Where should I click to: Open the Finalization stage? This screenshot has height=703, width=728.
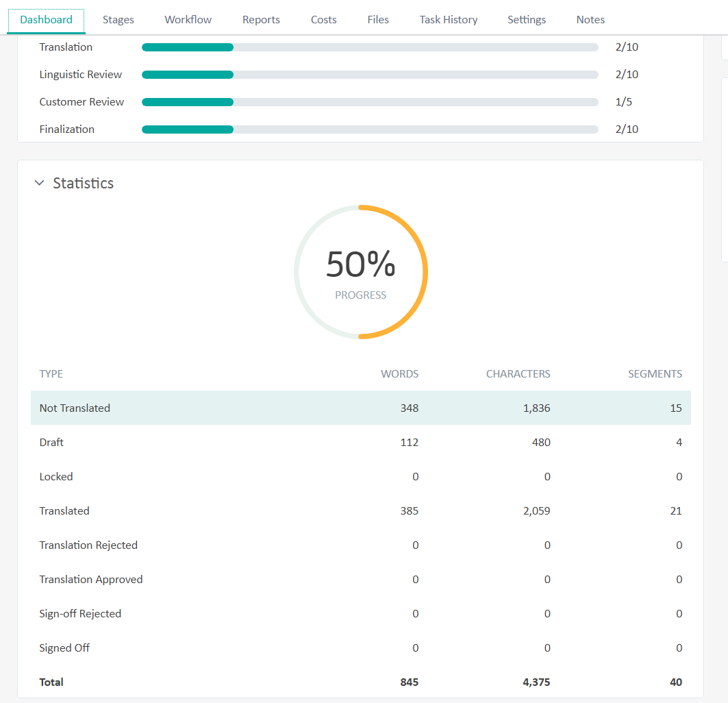pos(67,129)
